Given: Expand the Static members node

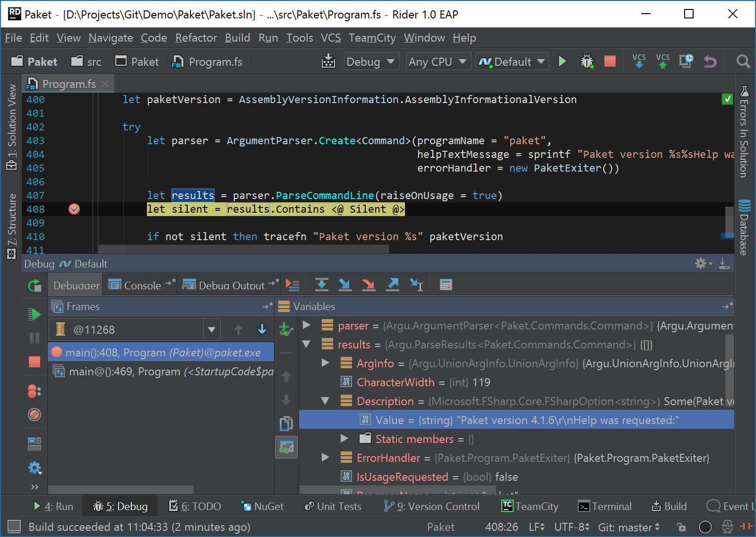Looking at the screenshot, I should tap(344, 439).
